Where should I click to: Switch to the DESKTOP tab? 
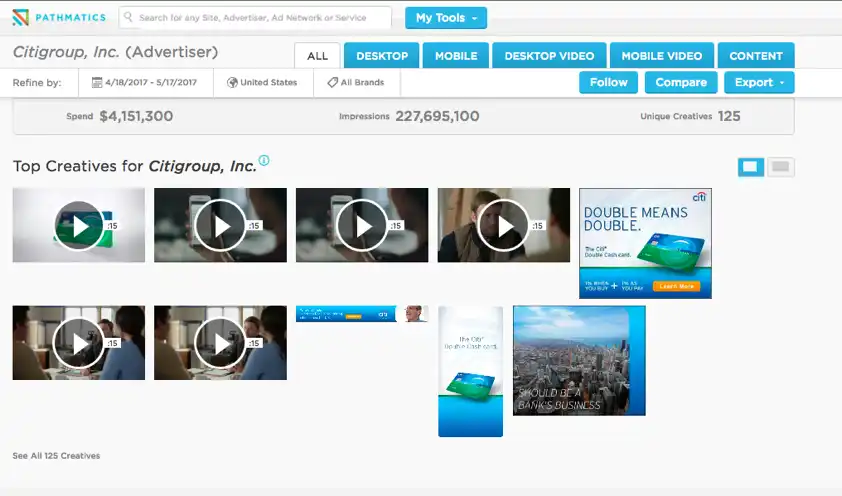point(382,56)
